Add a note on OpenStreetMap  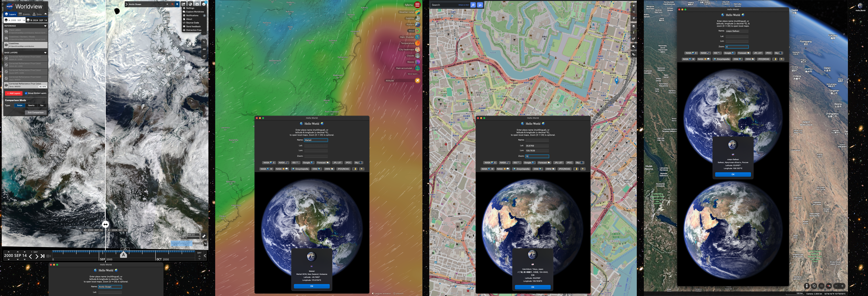[x=634, y=47]
